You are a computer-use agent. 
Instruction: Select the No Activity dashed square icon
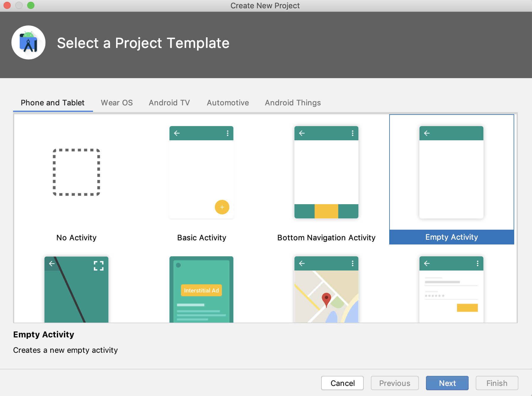click(76, 172)
